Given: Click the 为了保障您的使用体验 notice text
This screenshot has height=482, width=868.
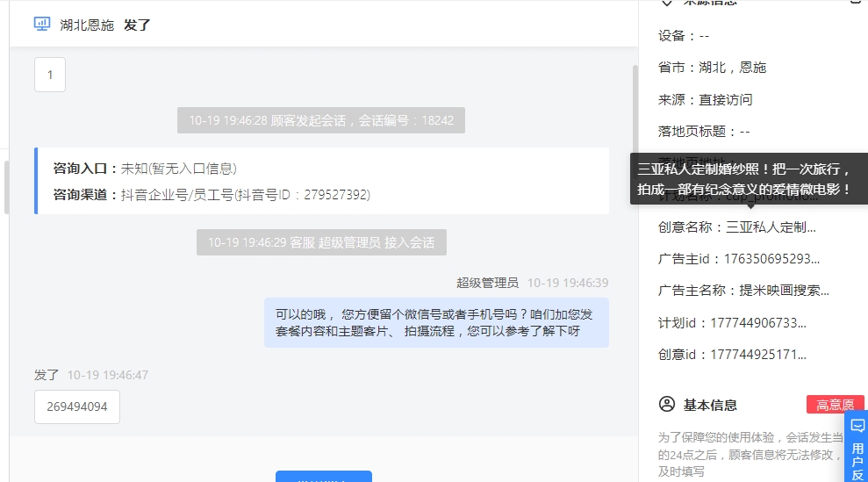Looking at the screenshot, I should [x=750, y=454].
